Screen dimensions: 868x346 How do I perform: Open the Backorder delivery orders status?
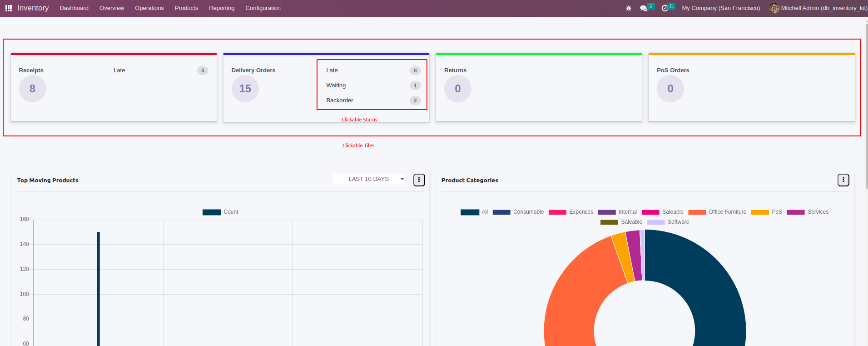(373, 100)
